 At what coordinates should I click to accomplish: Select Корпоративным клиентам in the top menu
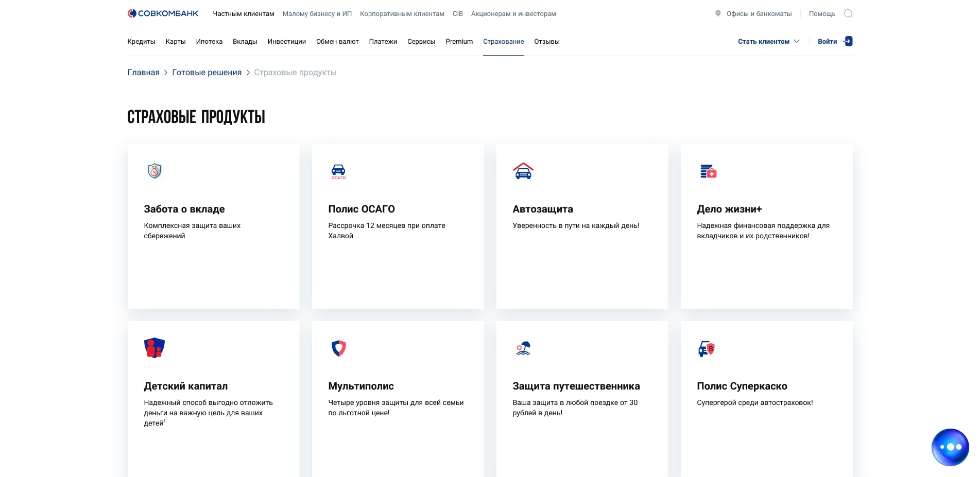(x=402, y=14)
